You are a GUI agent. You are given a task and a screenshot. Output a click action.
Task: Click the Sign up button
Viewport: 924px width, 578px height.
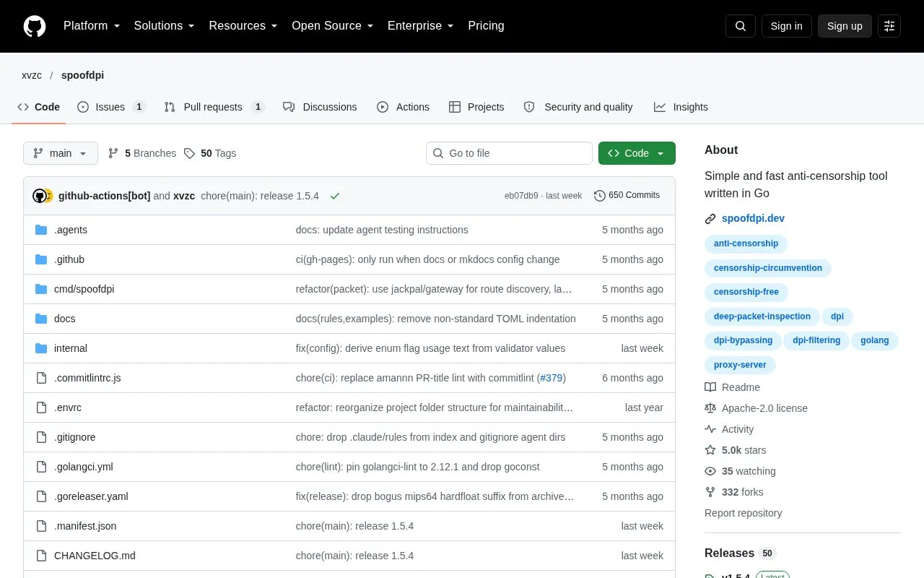[x=845, y=26]
